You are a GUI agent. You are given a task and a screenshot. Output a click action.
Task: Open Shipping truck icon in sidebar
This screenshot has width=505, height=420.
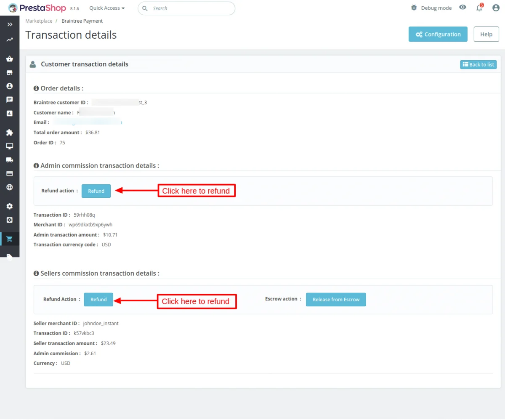[10, 160]
